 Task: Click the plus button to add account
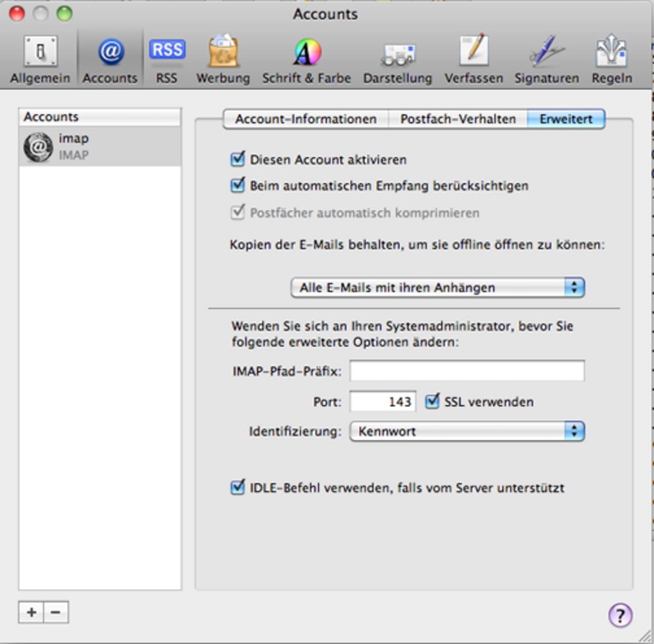pos(32,612)
